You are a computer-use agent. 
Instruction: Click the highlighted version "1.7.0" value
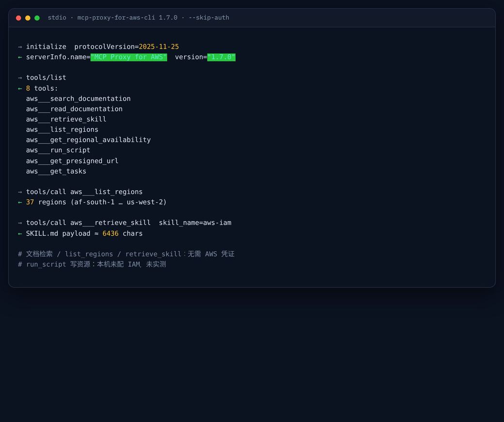point(221,57)
